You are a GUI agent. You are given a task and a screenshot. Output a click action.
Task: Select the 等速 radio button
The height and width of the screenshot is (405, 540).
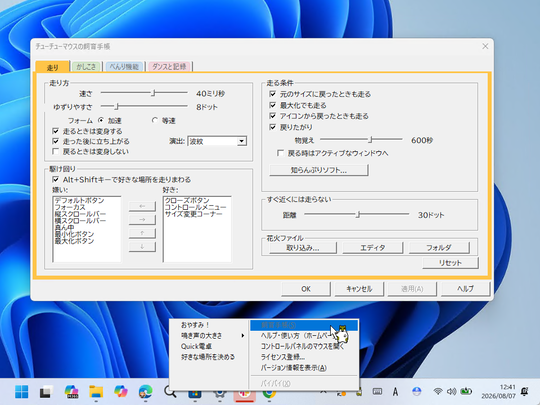click(x=155, y=120)
